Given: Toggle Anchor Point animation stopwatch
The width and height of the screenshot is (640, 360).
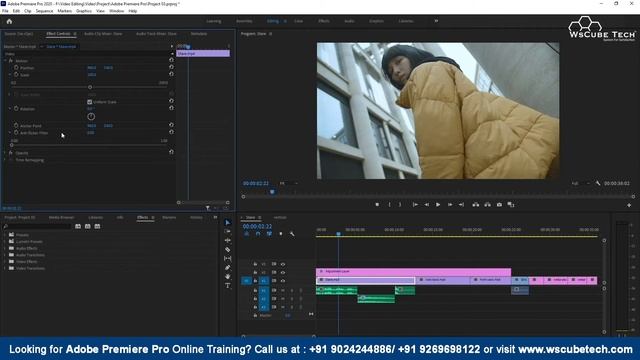Looking at the screenshot, I should pos(16,126).
